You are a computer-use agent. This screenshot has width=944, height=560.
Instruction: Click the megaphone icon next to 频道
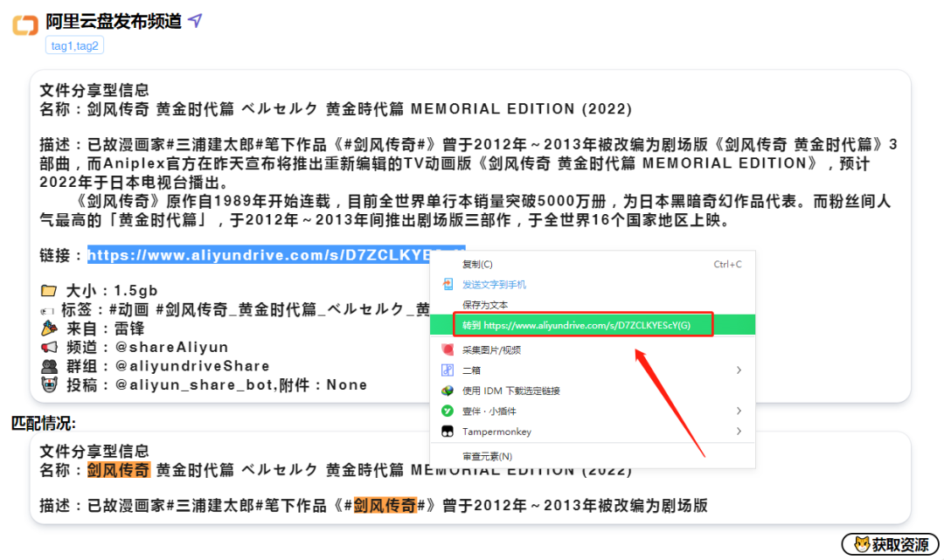(x=49, y=347)
